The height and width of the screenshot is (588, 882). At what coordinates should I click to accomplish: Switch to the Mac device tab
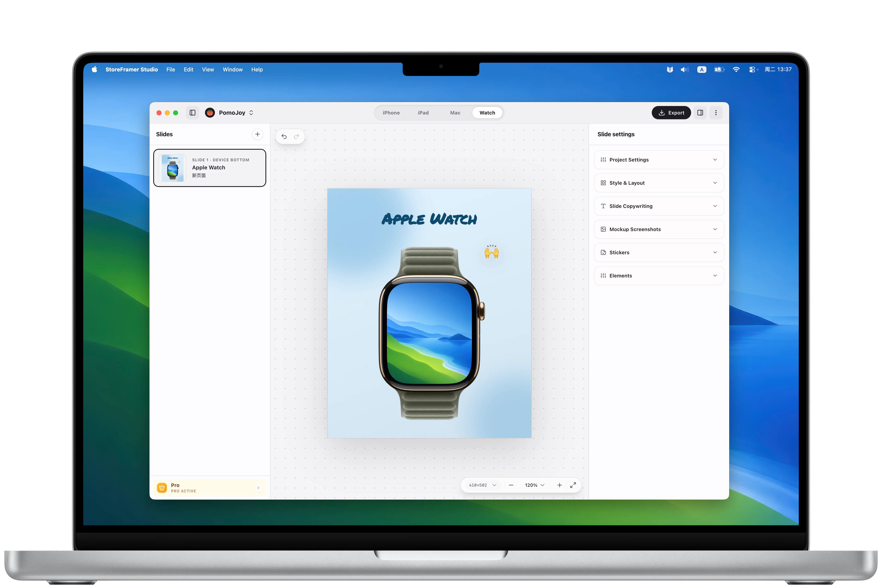coord(455,112)
